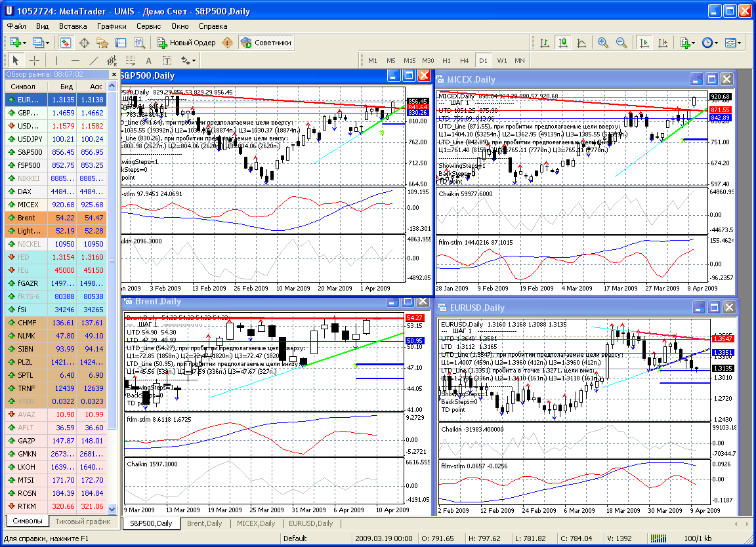
Task: Show the Navigator panel via folder-star icon
Action: [x=102, y=43]
